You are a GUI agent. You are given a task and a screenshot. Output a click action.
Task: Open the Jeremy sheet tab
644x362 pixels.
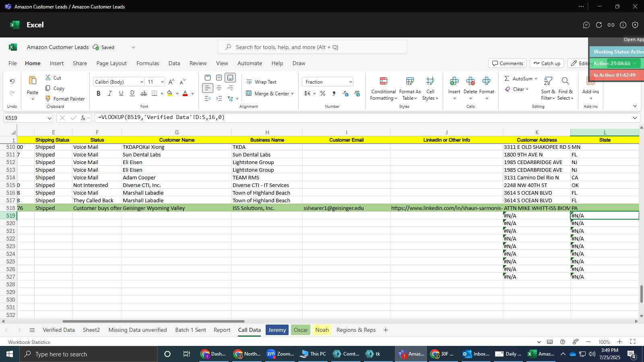click(x=277, y=330)
